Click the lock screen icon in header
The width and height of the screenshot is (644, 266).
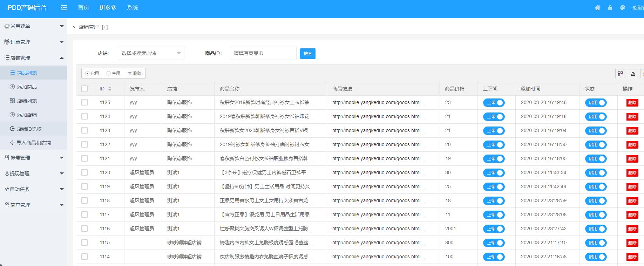tap(610, 8)
